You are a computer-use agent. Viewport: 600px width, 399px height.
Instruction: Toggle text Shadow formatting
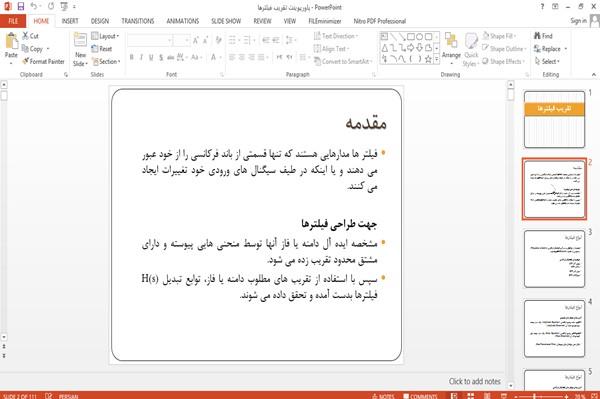tap(161, 57)
